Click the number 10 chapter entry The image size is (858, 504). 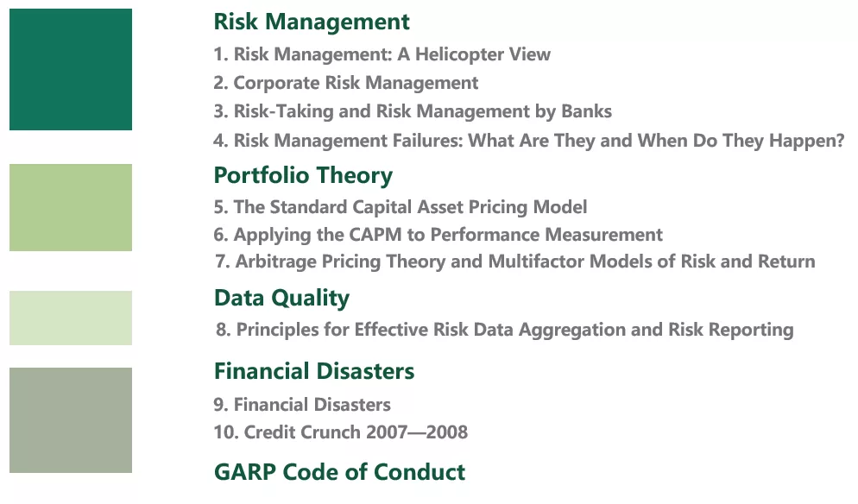tap(340, 432)
